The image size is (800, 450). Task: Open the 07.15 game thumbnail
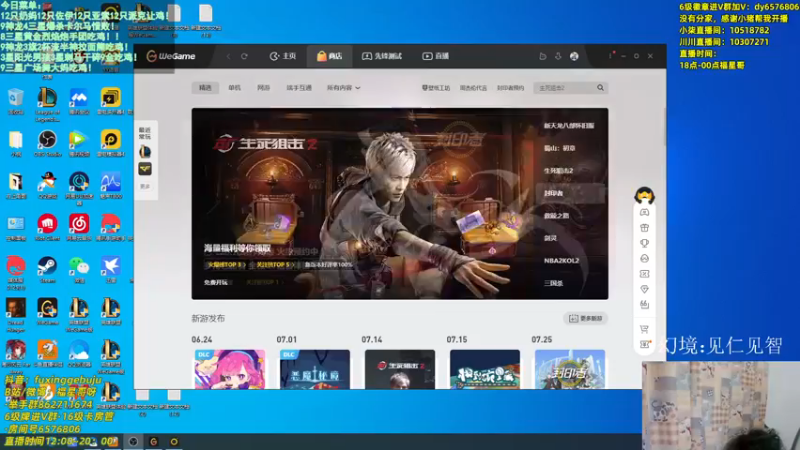[x=485, y=369]
